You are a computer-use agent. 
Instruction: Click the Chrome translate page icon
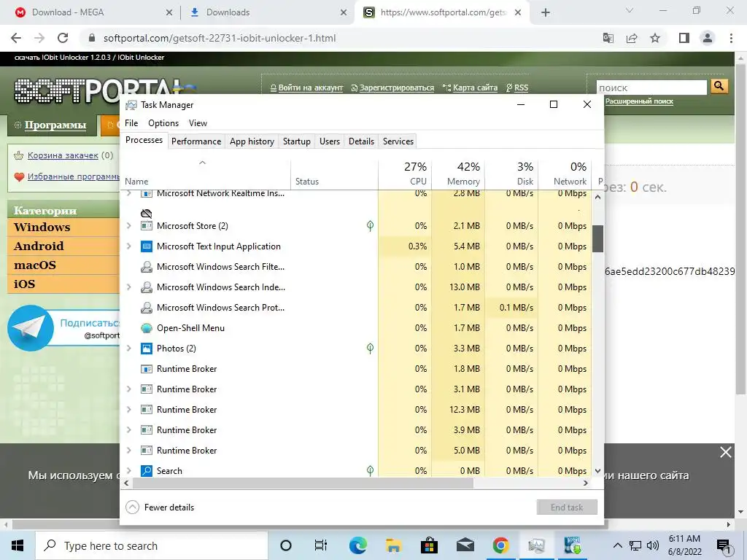click(x=608, y=38)
